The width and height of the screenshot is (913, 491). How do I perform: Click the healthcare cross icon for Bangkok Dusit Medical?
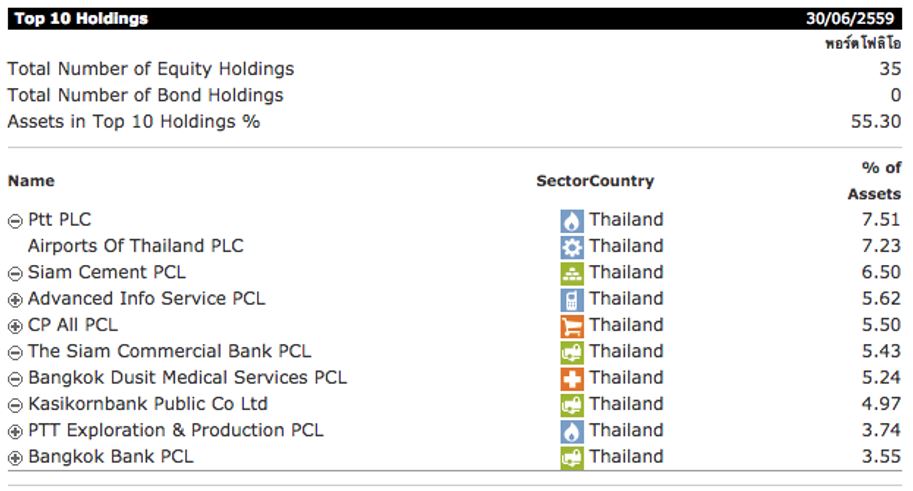point(572,378)
